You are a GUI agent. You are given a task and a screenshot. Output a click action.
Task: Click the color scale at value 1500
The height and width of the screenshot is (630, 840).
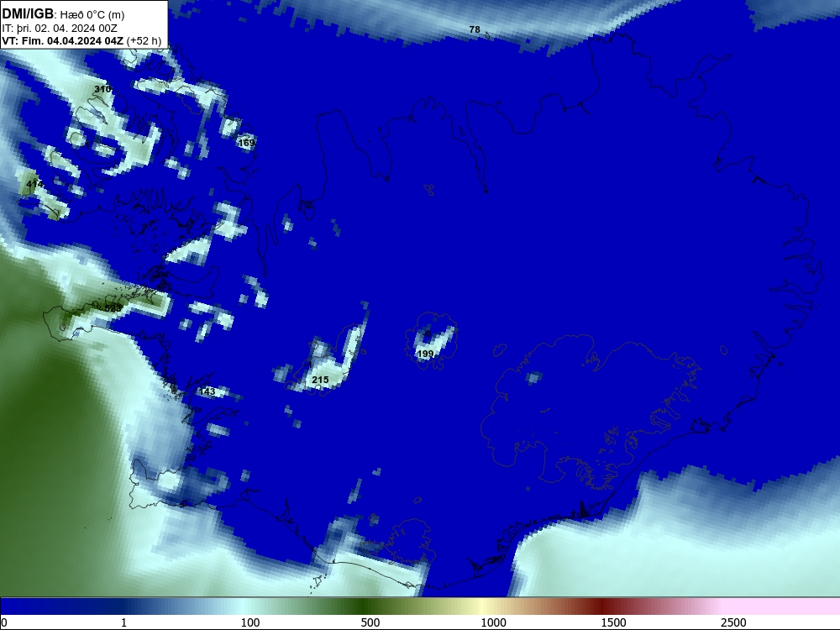613,622
